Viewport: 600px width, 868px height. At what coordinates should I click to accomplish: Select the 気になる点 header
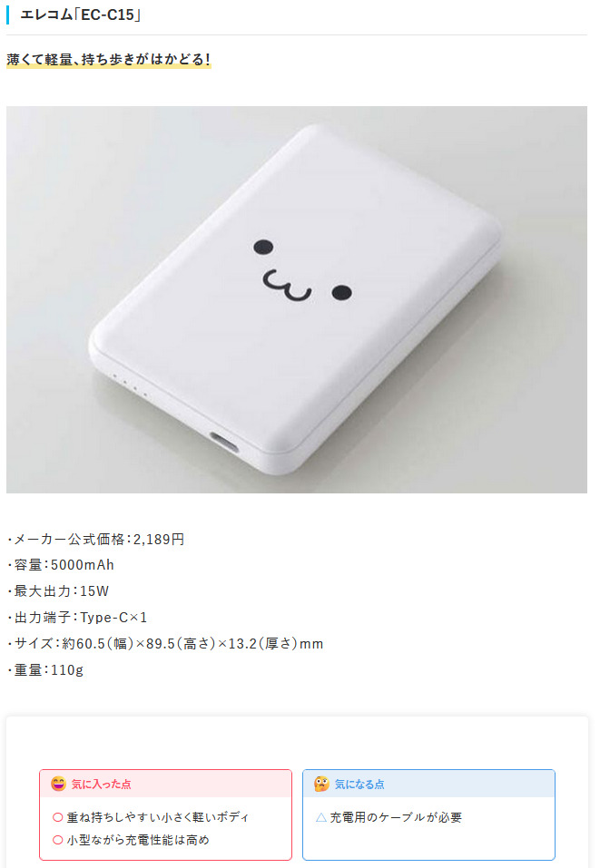tap(428, 784)
